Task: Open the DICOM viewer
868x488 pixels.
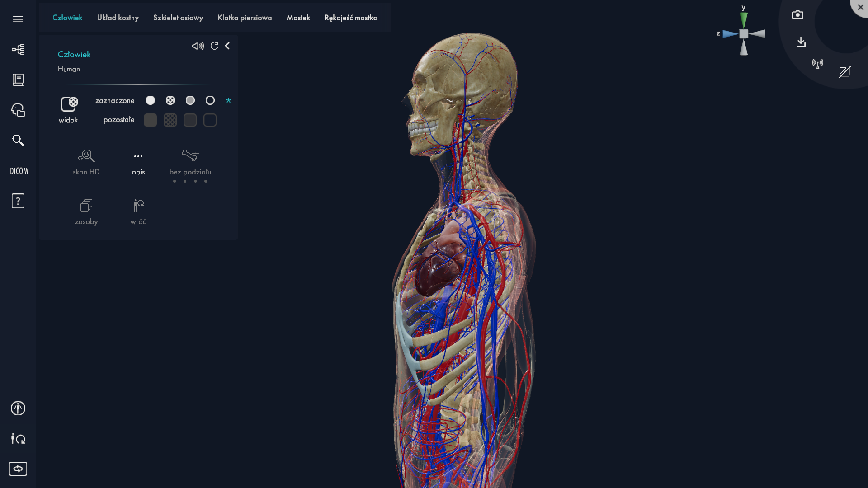Action: [x=18, y=171]
